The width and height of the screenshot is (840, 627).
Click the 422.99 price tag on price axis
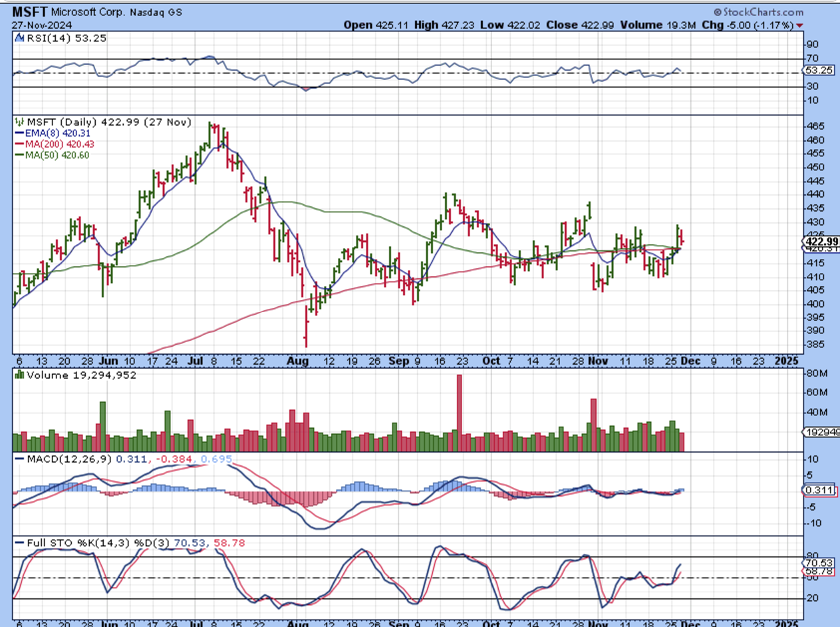821,241
